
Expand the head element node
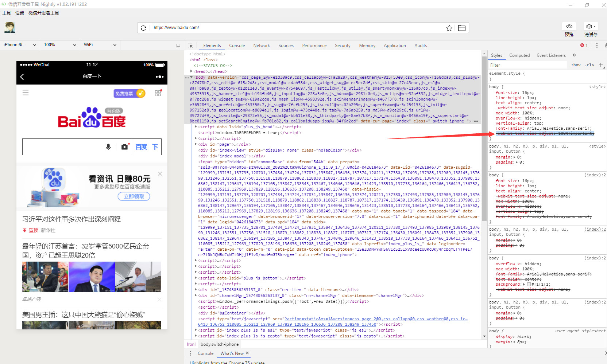[192, 71]
